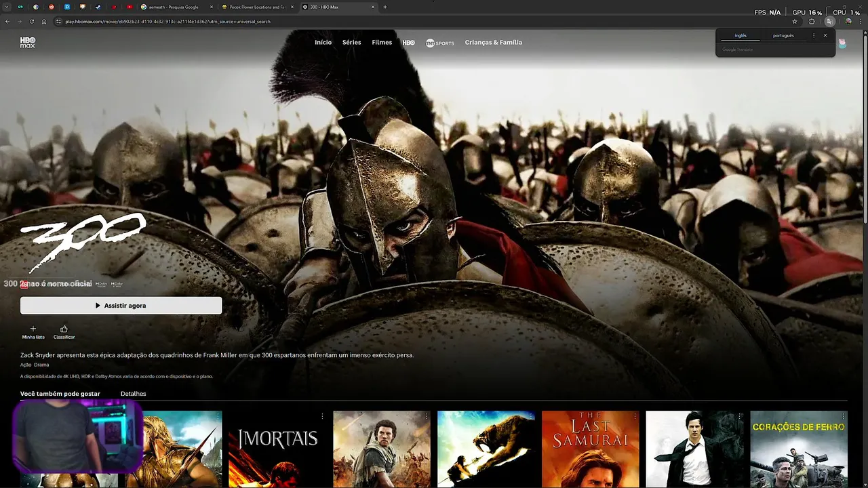Go back in browser history

click(x=7, y=22)
